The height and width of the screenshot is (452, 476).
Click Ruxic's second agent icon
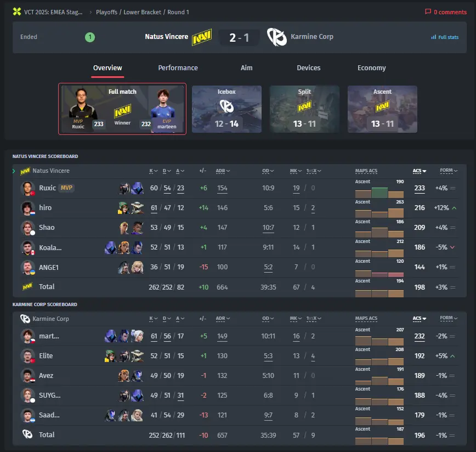tap(137, 188)
